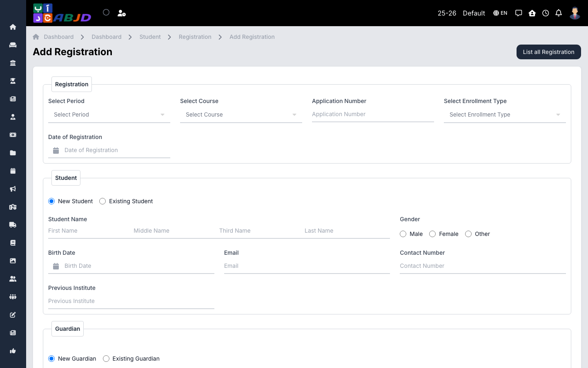This screenshot has height=368, width=588.
Task: Expand the Select Enrollment Type dropdown
Action: [x=505, y=114]
